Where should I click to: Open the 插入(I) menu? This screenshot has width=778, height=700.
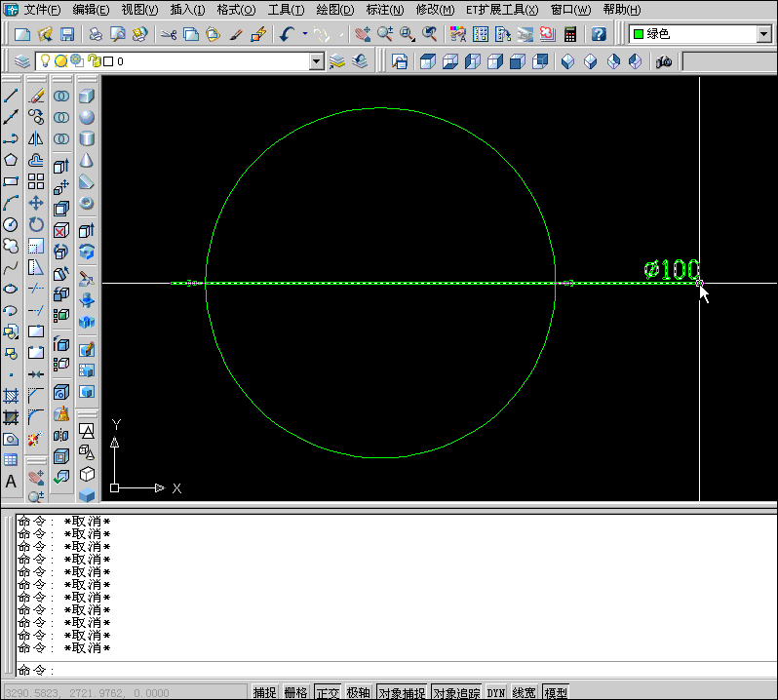(x=187, y=10)
